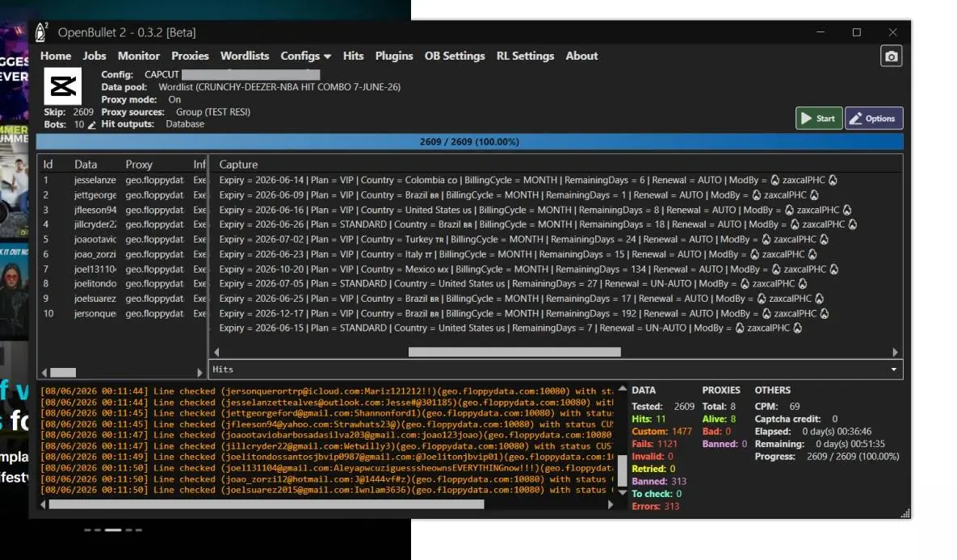Image resolution: width=957 pixels, height=560 pixels.
Task: Click the 2609 / 2609 progress bar
Action: [x=469, y=141]
